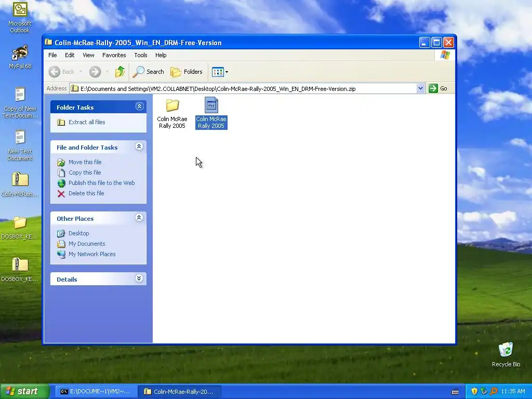
Task: Click the Up folder toolbar icon
Action: (120, 72)
